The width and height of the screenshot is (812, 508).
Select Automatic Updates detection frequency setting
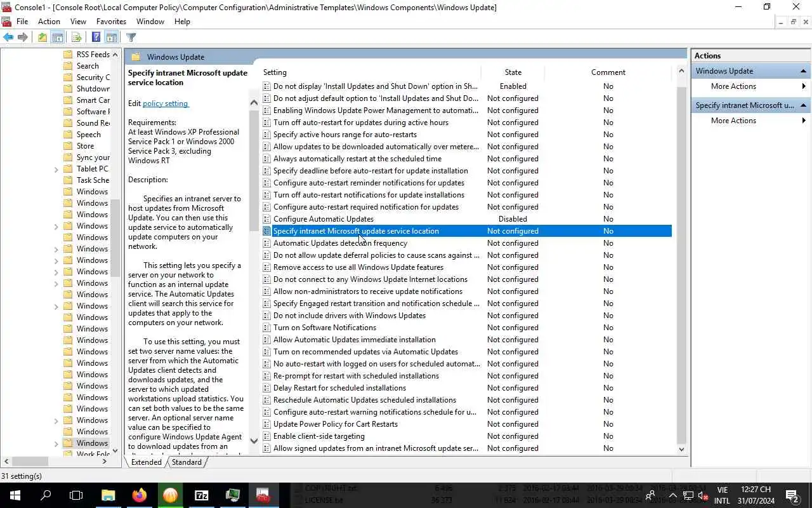[x=467, y=243]
